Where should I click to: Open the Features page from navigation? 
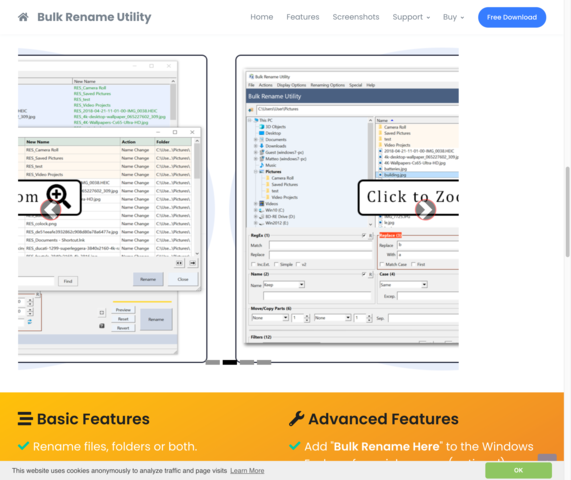click(303, 17)
